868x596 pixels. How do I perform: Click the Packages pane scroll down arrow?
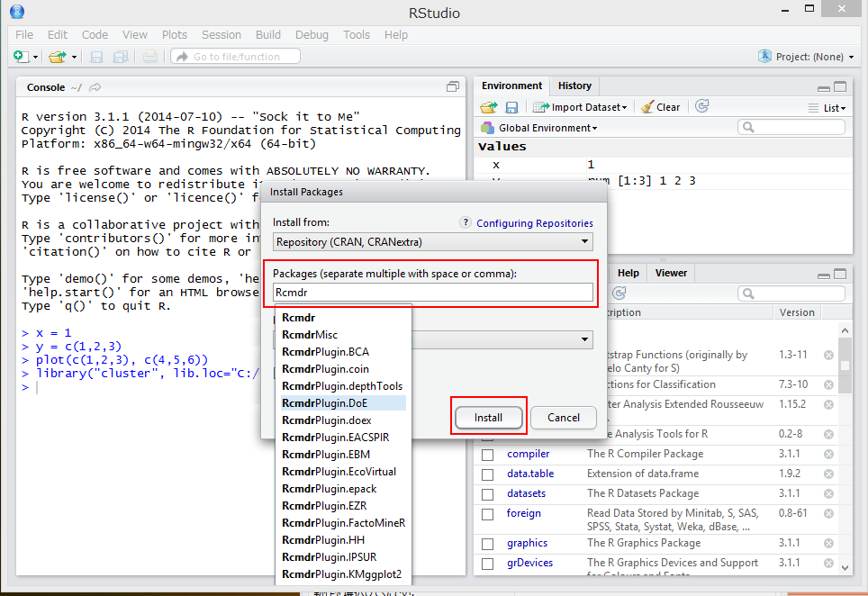(845, 568)
